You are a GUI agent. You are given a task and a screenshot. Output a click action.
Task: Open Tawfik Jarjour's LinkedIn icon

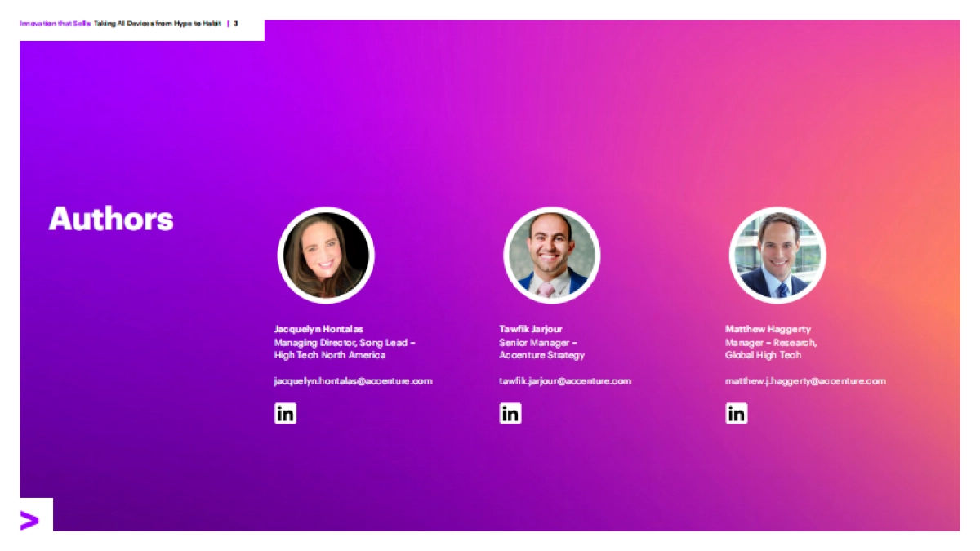click(510, 413)
